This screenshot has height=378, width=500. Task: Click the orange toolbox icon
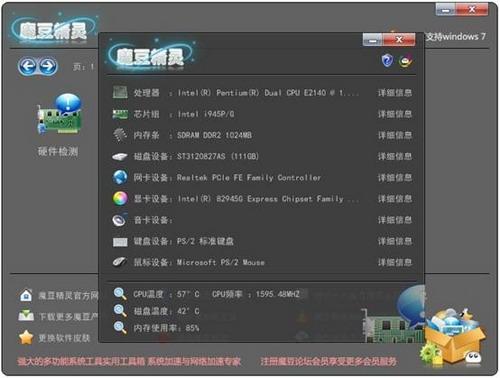point(452,337)
